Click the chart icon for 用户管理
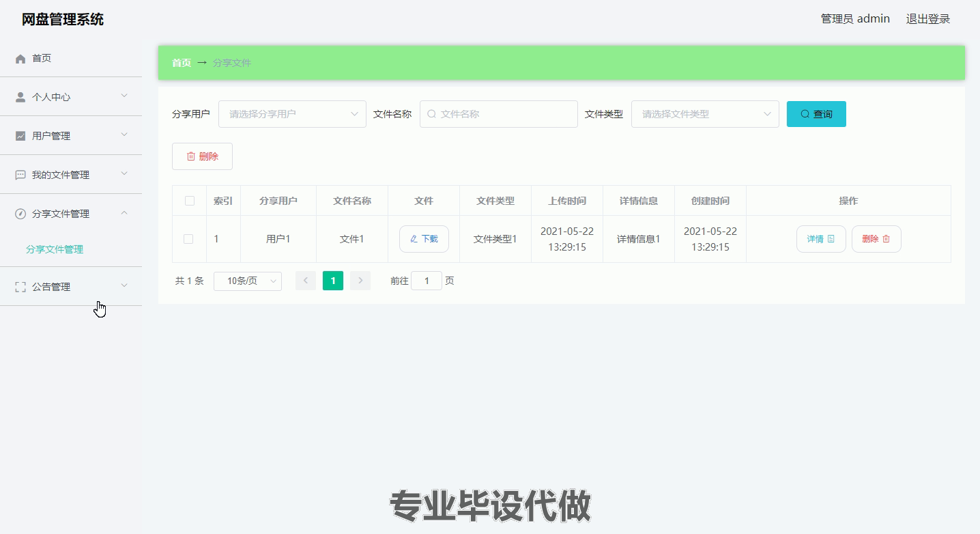The height and width of the screenshot is (534, 980). [x=20, y=136]
